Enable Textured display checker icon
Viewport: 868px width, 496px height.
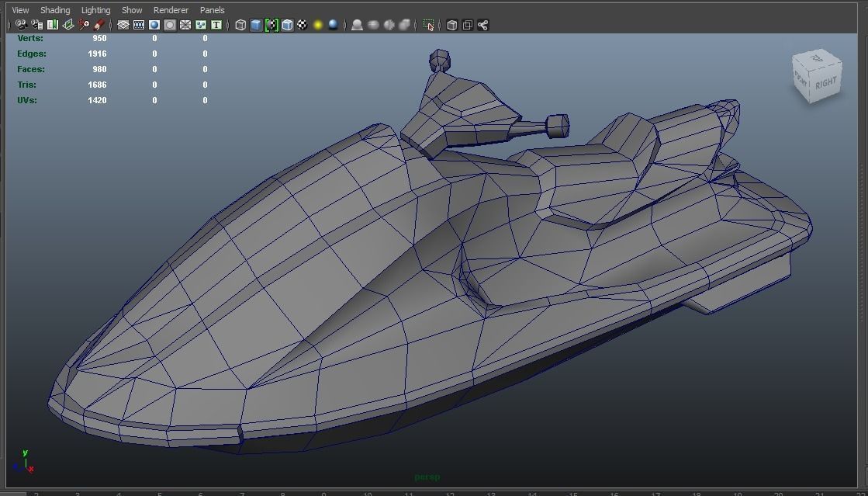click(303, 25)
